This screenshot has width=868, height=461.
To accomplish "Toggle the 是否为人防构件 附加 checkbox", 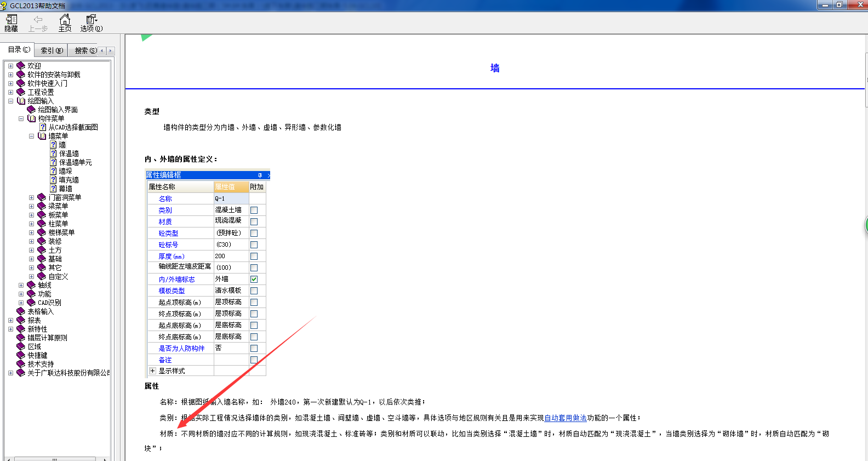I will [x=254, y=348].
